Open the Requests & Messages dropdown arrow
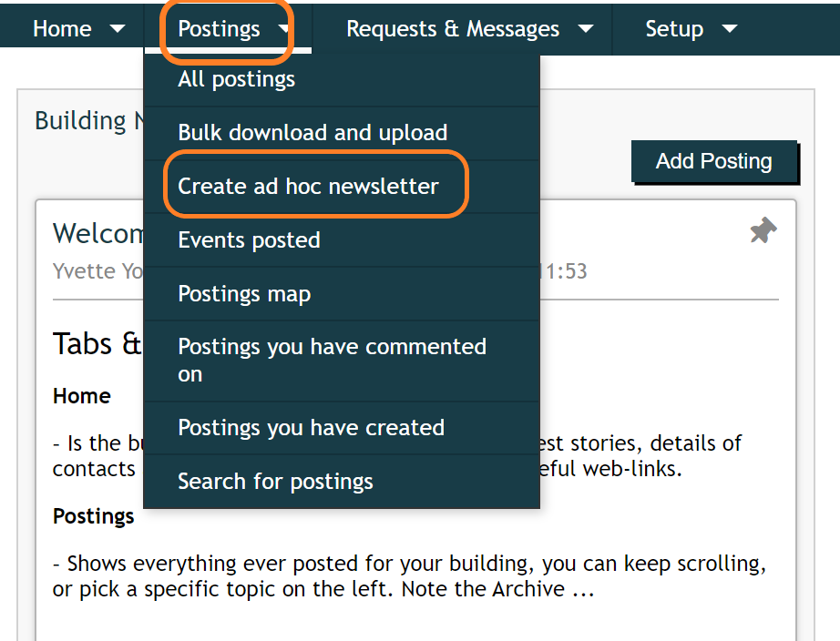Screen dimensions: 840x641 click(586, 28)
